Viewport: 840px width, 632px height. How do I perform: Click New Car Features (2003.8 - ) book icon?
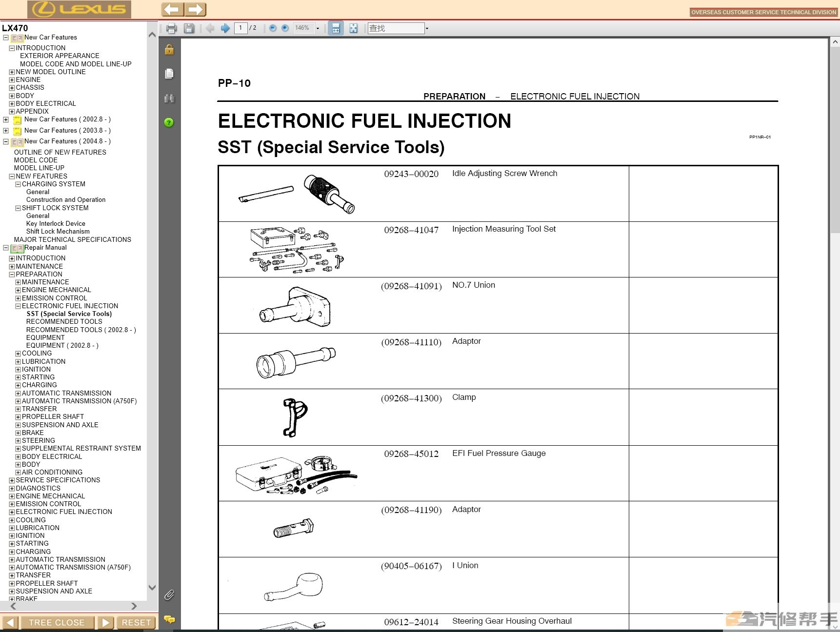(18, 131)
